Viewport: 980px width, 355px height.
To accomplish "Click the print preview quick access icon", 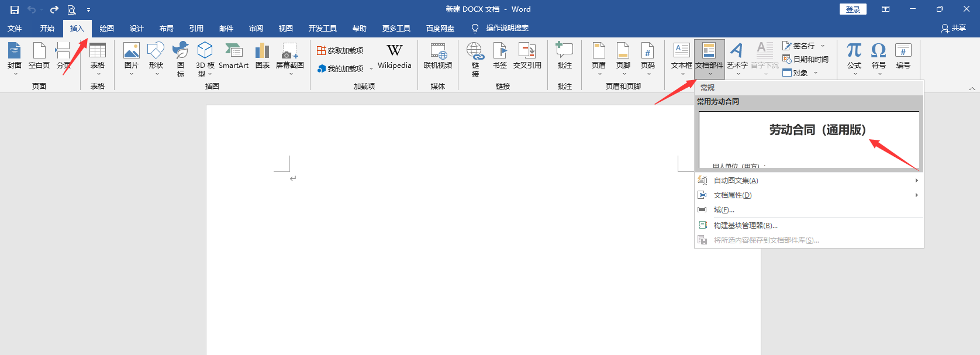I will click(71, 9).
